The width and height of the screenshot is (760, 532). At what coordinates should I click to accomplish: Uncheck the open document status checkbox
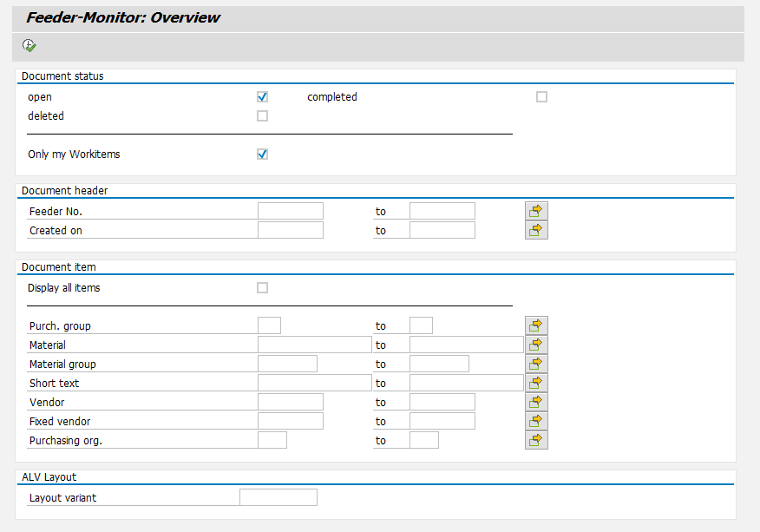tap(262, 96)
